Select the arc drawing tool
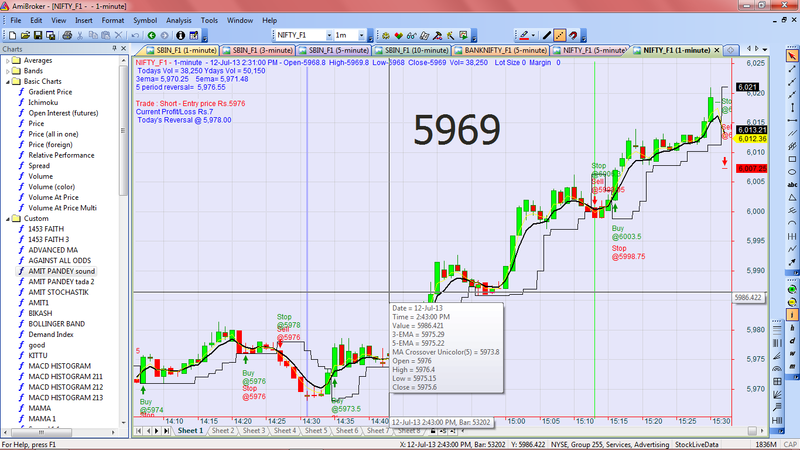This screenshot has height=450, width=800. pos(792,223)
